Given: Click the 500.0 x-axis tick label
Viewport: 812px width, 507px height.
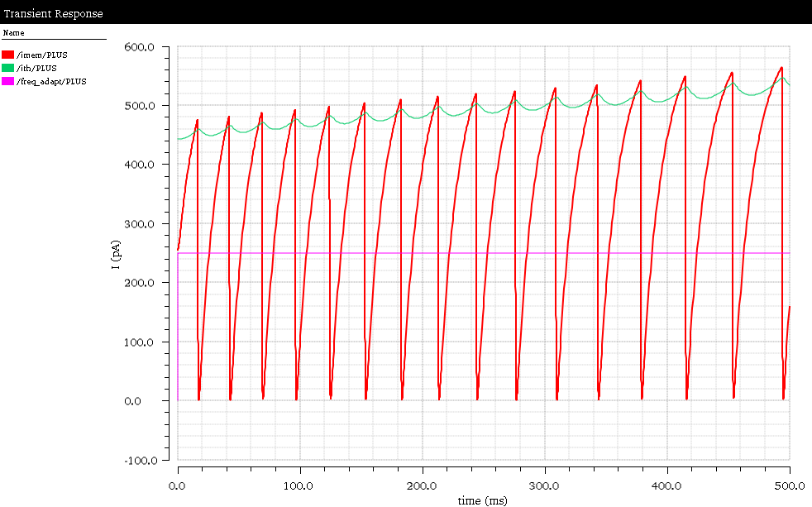Looking at the screenshot, I should [789, 486].
